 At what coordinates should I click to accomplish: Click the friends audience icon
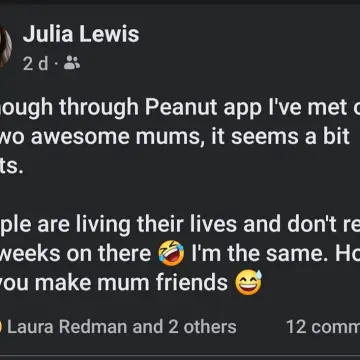click(72, 63)
